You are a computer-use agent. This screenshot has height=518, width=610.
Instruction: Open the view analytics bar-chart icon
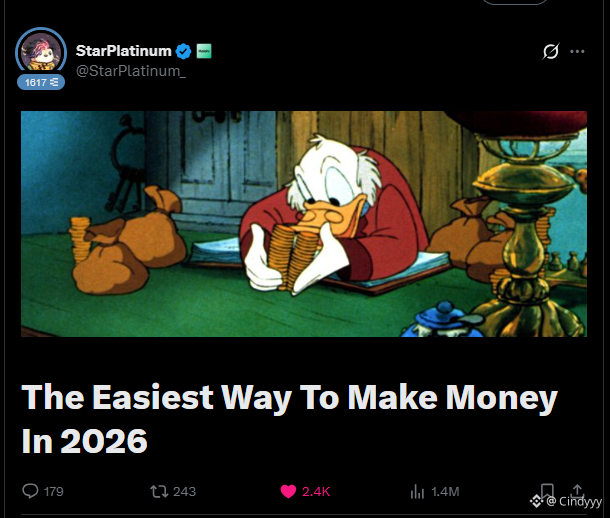point(417,492)
